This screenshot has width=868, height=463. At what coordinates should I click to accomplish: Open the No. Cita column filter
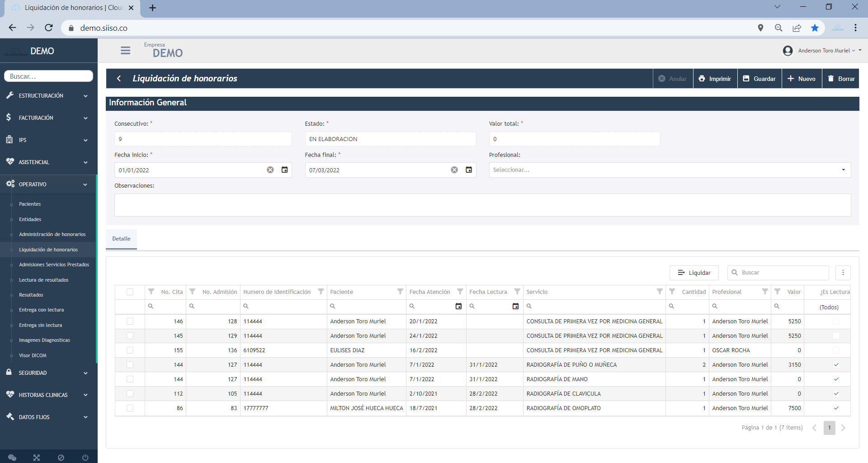[x=151, y=292]
